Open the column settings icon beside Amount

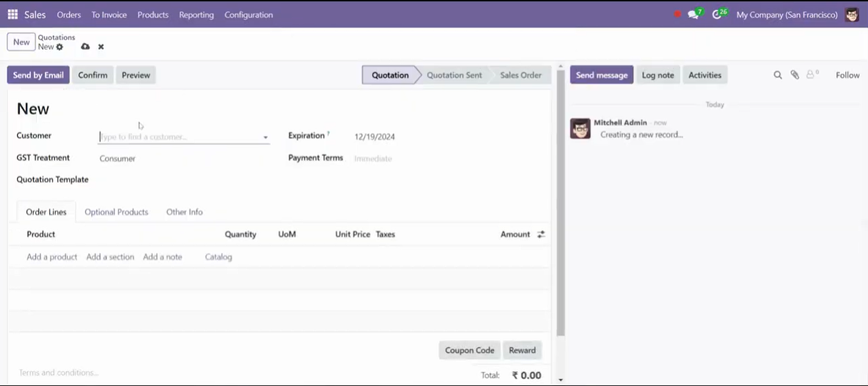click(541, 234)
